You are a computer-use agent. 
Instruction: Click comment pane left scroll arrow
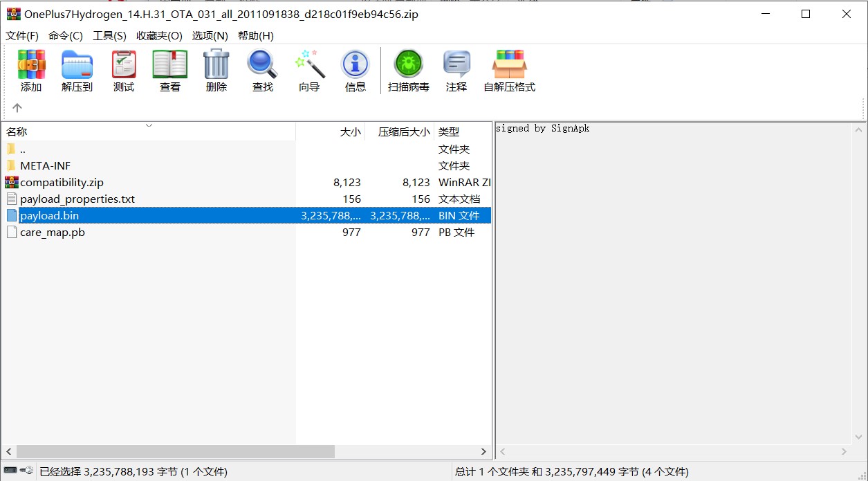[502, 451]
